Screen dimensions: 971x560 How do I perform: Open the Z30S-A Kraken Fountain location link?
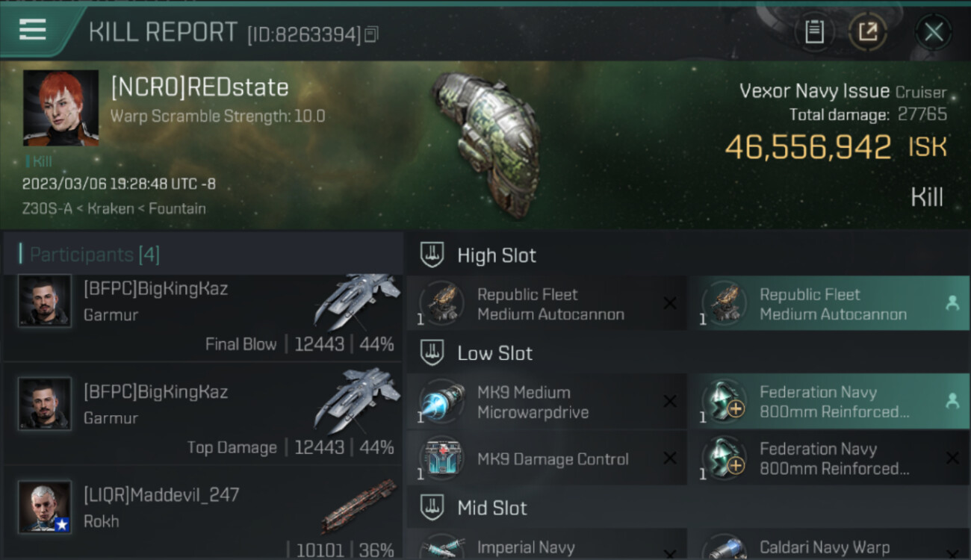coord(114,208)
